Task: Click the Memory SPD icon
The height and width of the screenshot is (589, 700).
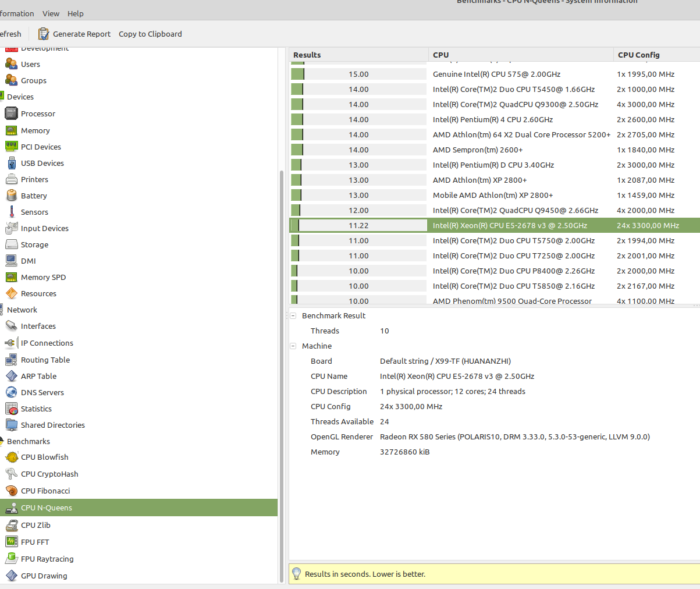Action: pos(11,277)
